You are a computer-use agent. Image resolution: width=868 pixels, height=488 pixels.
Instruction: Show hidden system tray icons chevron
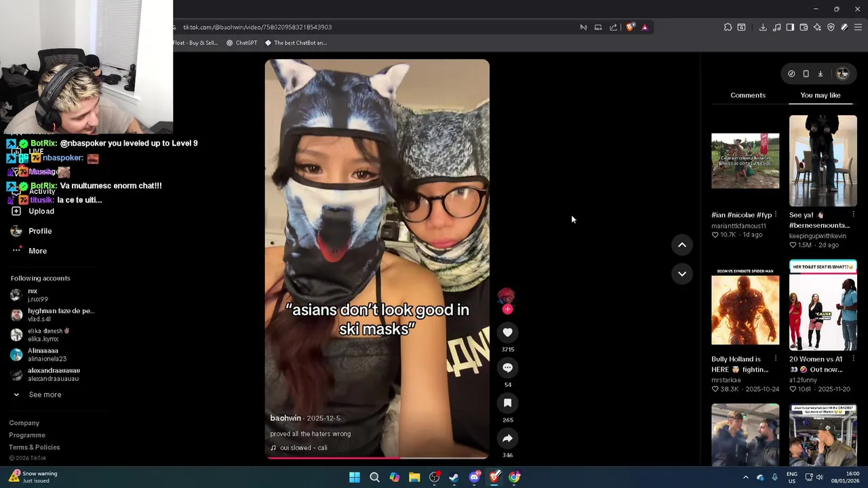(745, 477)
